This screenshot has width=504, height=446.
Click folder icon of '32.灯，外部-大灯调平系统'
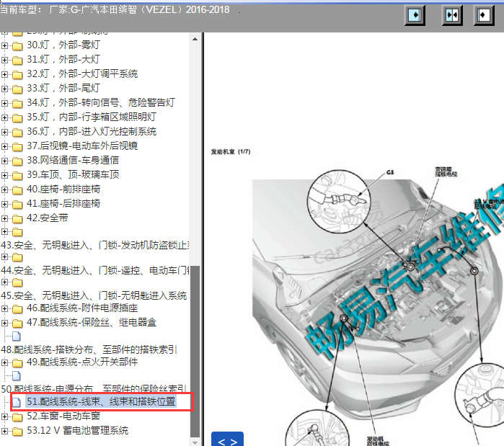[17, 75]
